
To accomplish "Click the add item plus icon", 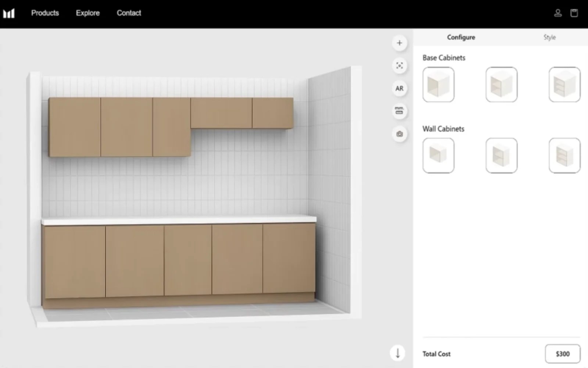I will (x=399, y=43).
